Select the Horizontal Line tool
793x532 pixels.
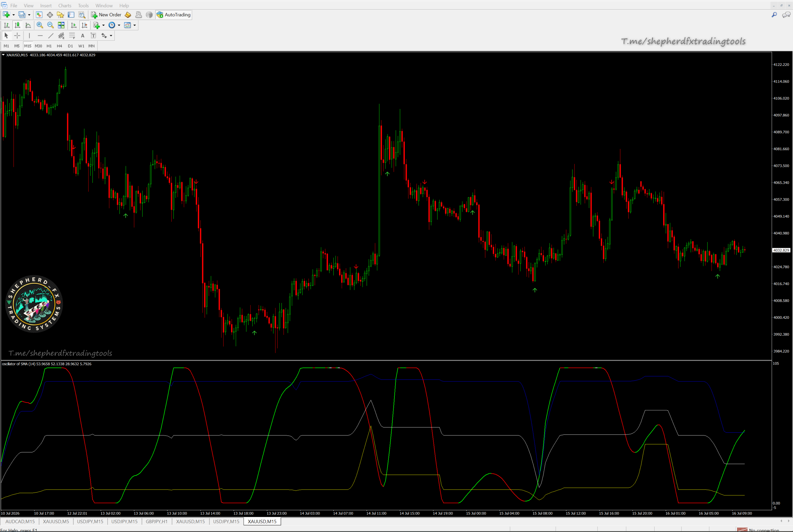pos(40,36)
